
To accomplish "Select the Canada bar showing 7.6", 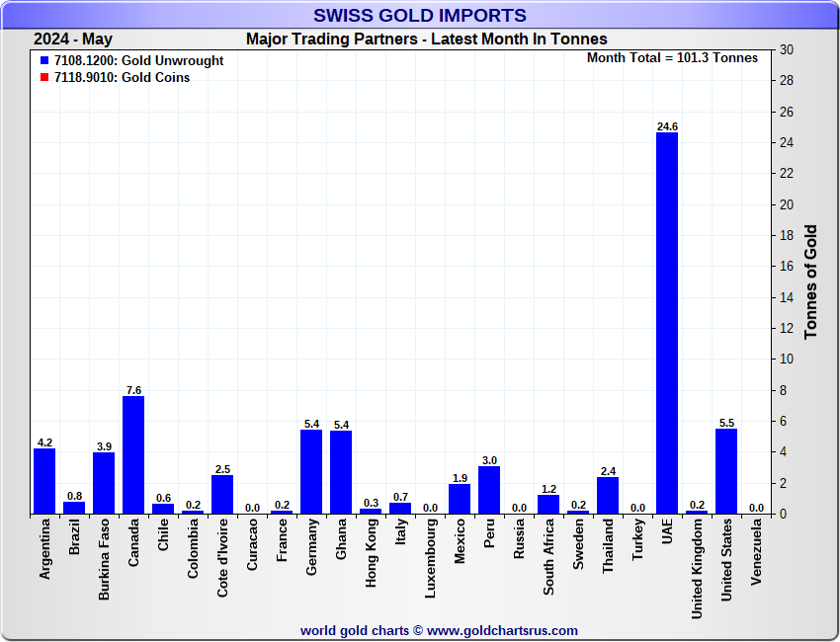I will click(x=133, y=454).
